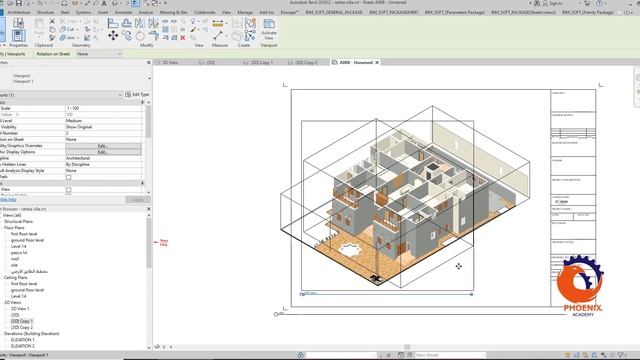Close the A000 - Unnamed sheet tab
This screenshot has width=640, height=360.
377,62
